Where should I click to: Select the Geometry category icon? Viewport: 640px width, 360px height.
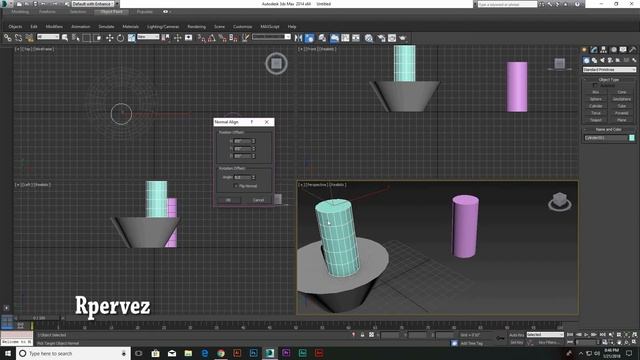pos(587,60)
